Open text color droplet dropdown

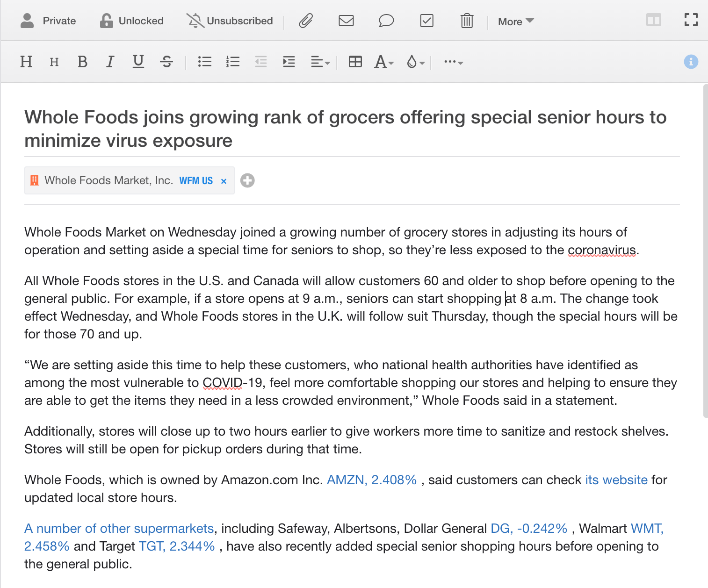pyautogui.click(x=415, y=62)
